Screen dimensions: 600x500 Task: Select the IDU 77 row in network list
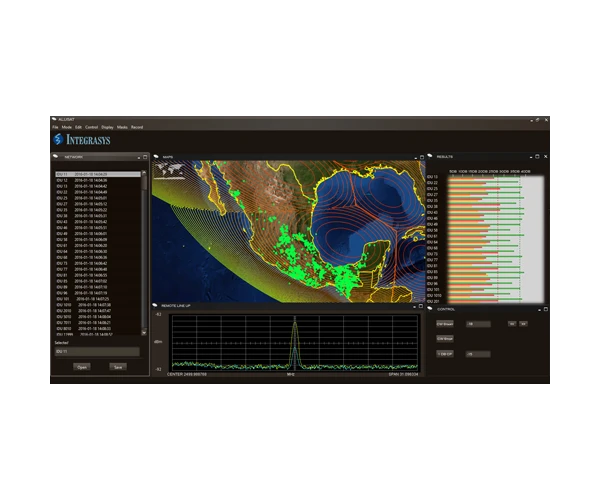pos(98,269)
